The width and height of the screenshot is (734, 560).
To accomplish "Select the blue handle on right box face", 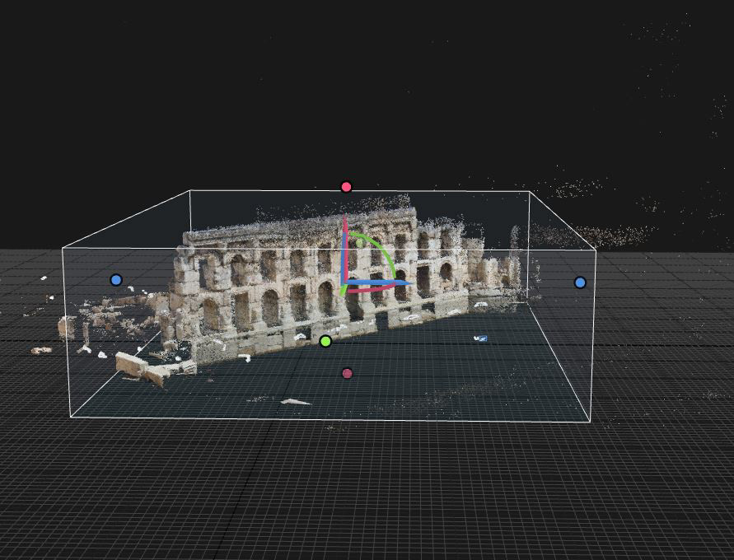I will click(x=580, y=282).
